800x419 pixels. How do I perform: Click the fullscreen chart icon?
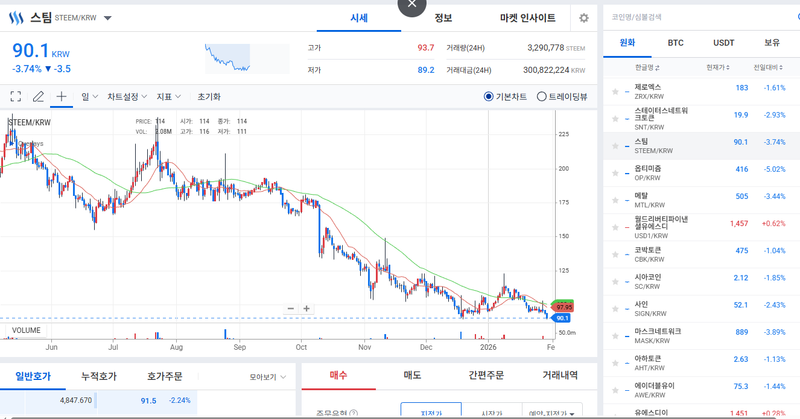15,97
